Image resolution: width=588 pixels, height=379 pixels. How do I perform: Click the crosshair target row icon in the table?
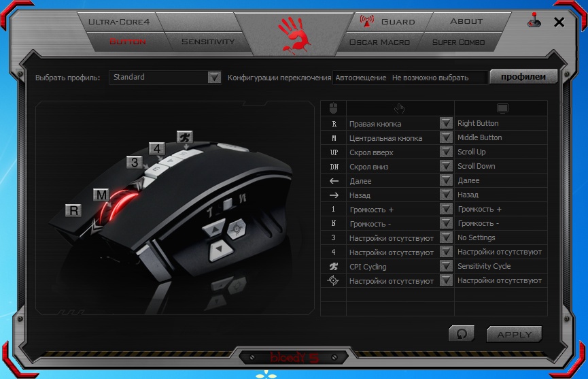click(333, 280)
